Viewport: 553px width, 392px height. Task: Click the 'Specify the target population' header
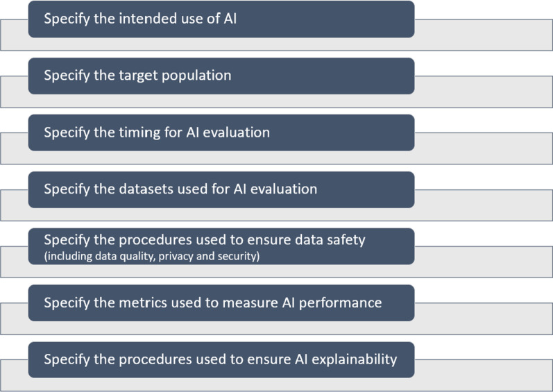(x=221, y=76)
